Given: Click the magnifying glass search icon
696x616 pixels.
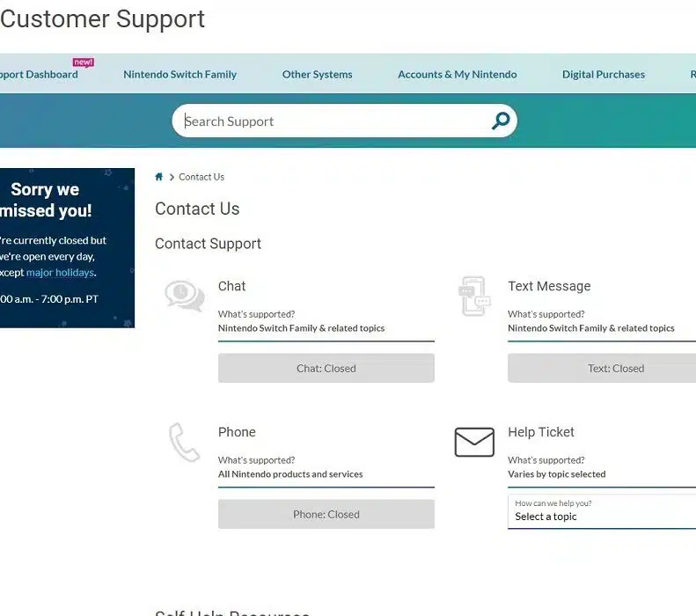Looking at the screenshot, I should tap(501, 121).
